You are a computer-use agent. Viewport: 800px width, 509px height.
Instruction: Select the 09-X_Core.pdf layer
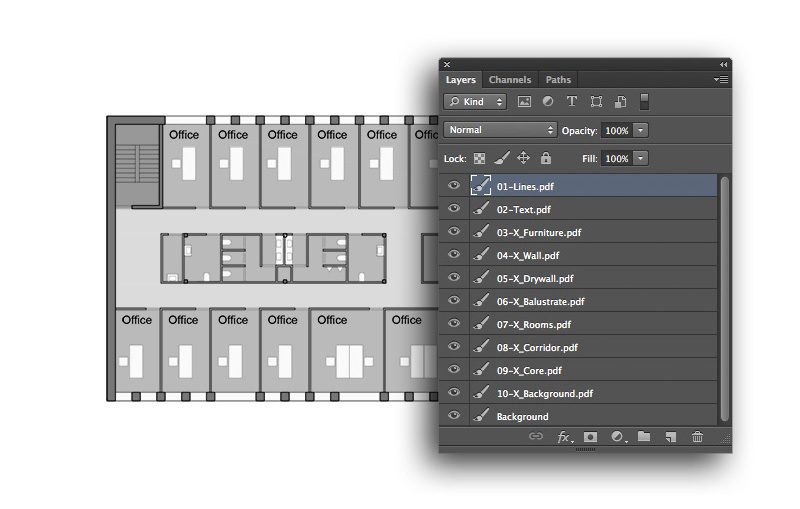529,370
